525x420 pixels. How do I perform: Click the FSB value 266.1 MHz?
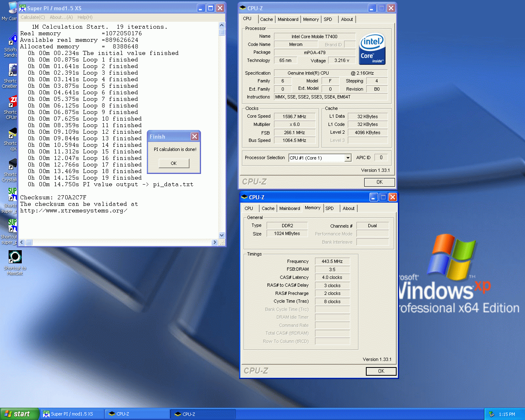click(x=294, y=132)
